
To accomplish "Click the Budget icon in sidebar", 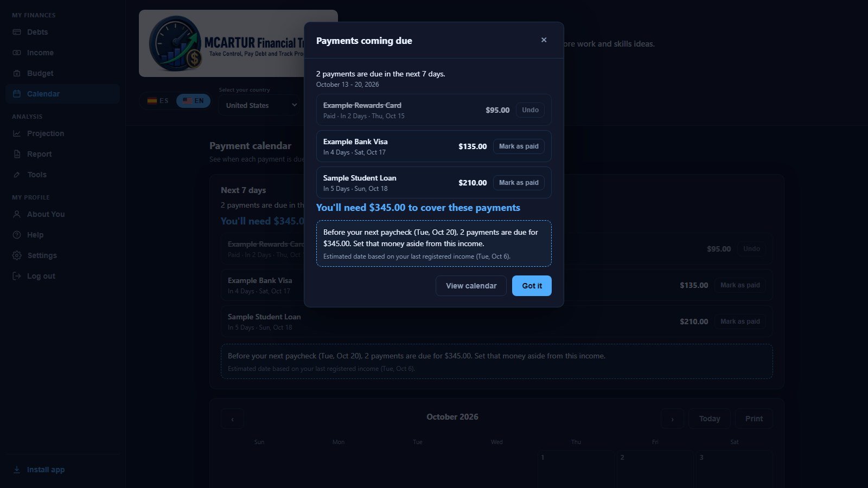I will [17, 73].
